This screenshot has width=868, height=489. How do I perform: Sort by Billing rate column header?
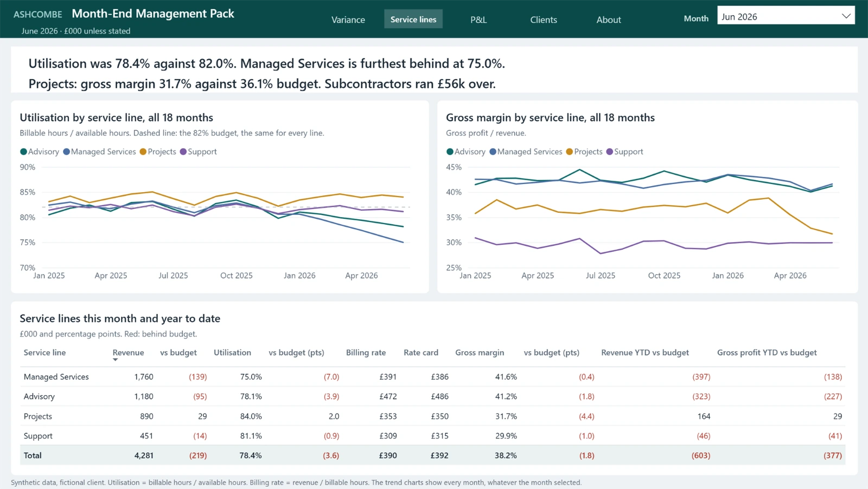(x=366, y=352)
